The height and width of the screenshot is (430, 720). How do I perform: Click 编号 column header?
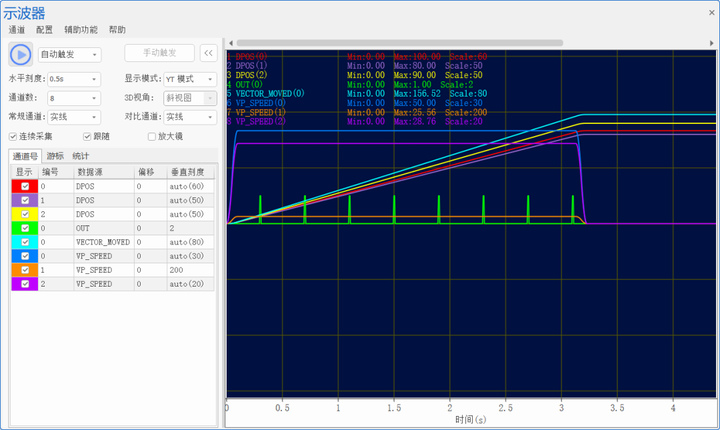pyautogui.click(x=56, y=172)
